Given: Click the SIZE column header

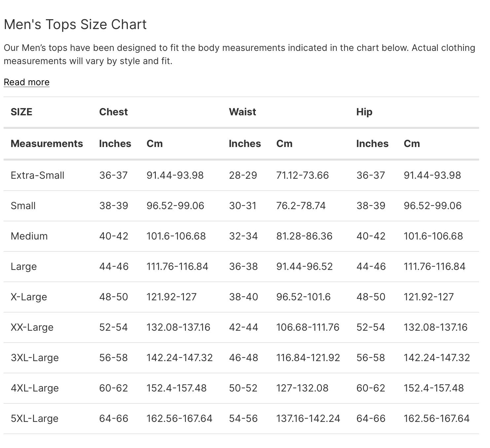Looking at the screenshot, I should coord(21,112).
